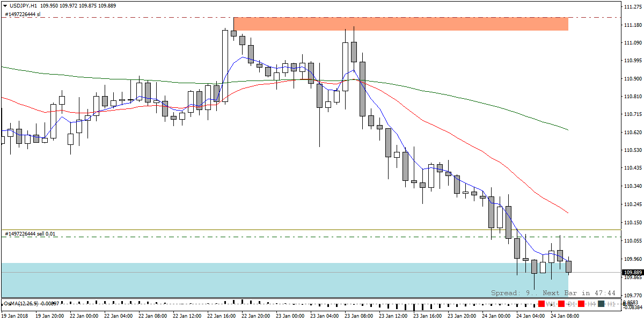Click the dark H1 trend indicator square
The image size is (644, 322).
coord(601,304)
